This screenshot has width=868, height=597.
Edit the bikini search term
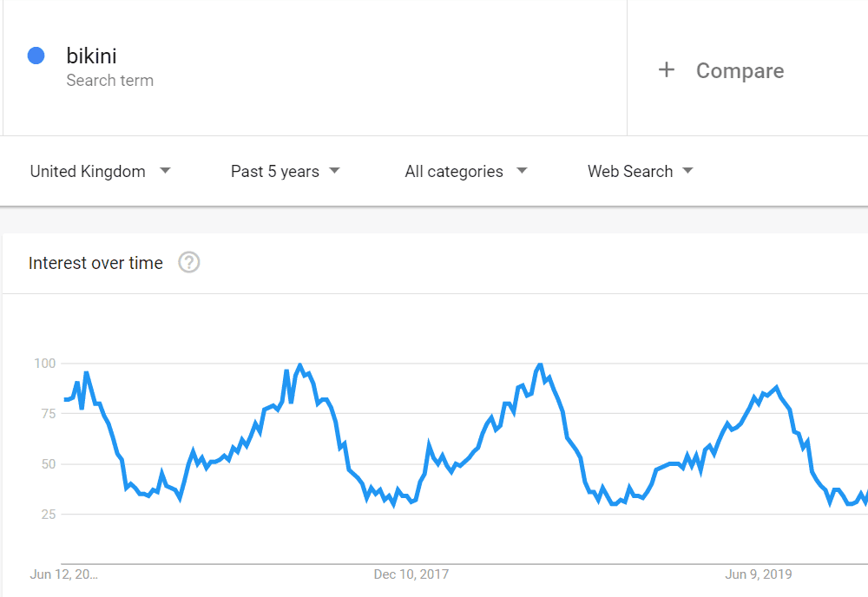tap(91, 56)
